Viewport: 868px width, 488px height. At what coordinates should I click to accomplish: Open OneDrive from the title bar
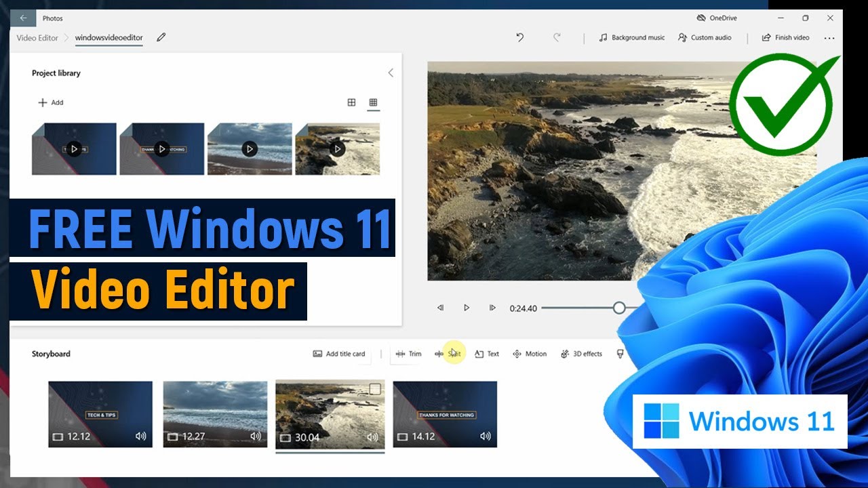pyautogui.click(x=717, y=18)
